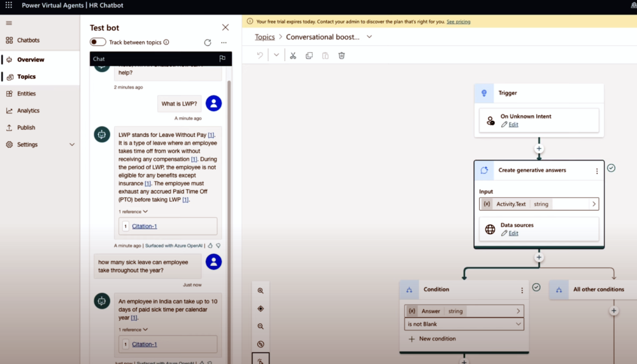Image resolution: width=637 pixels, height=364 pixels.
Task: Open the Conversational boost topic dropdown
Action: 369,36
